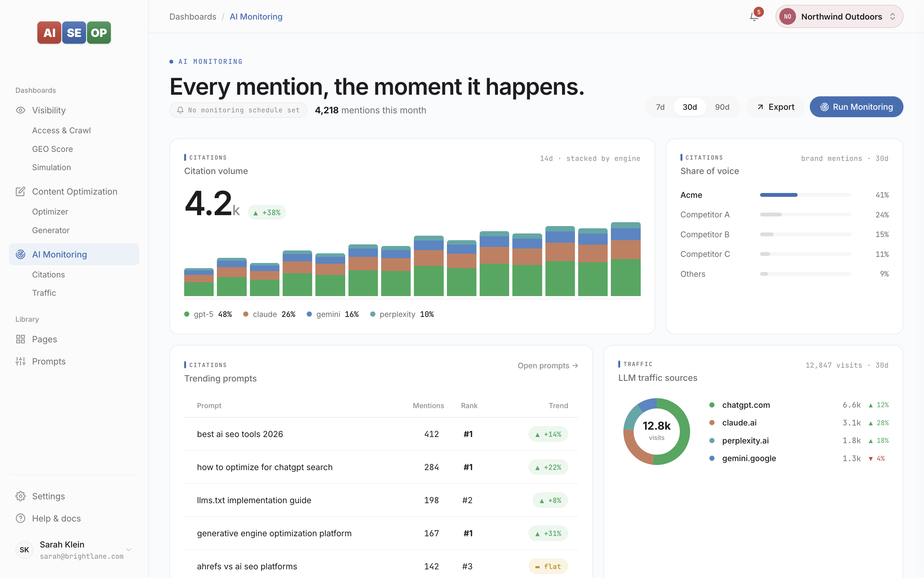Click the NO organization avatar
Screen dimensions: 924x578
click(x=787, y=16)
